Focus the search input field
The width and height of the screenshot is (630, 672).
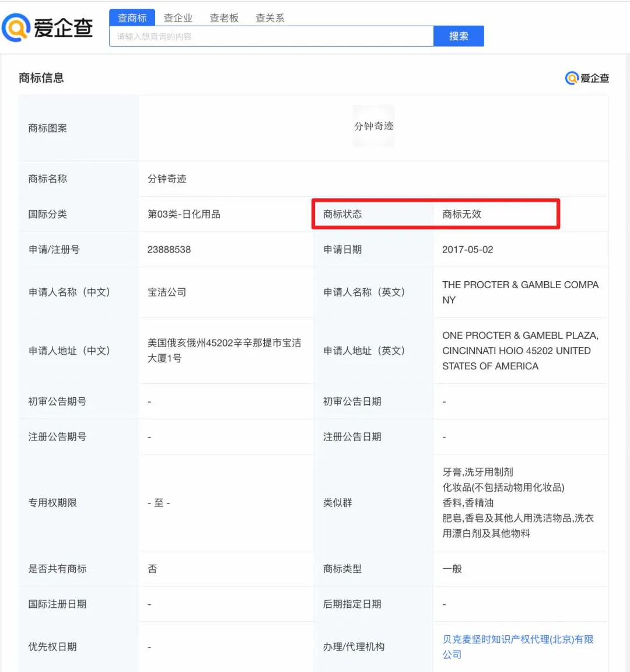271,36
